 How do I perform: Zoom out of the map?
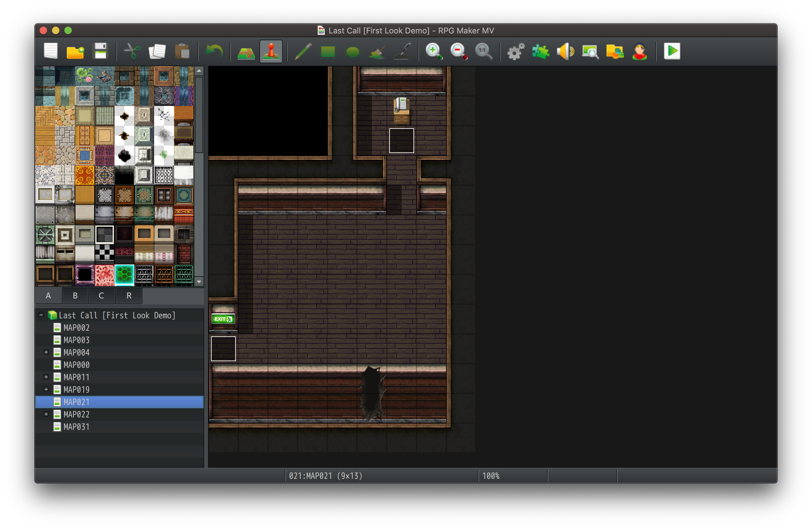tap(459, 51)
